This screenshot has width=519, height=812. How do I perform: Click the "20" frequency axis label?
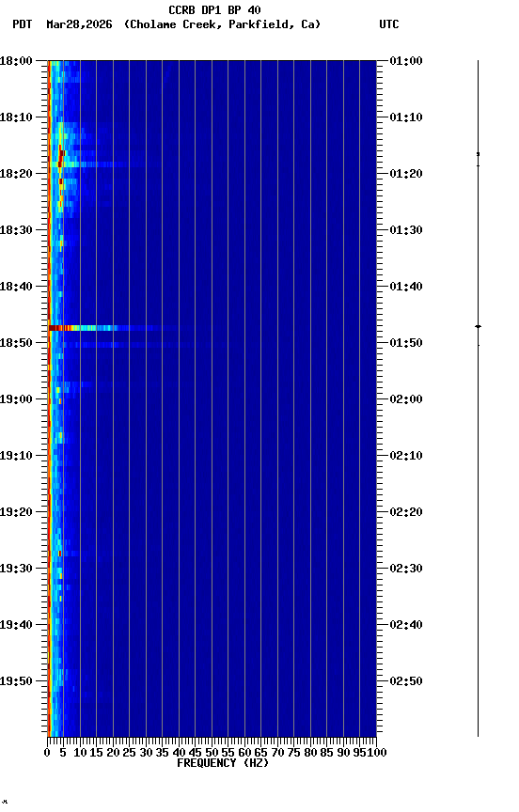[x=113, y=753]
